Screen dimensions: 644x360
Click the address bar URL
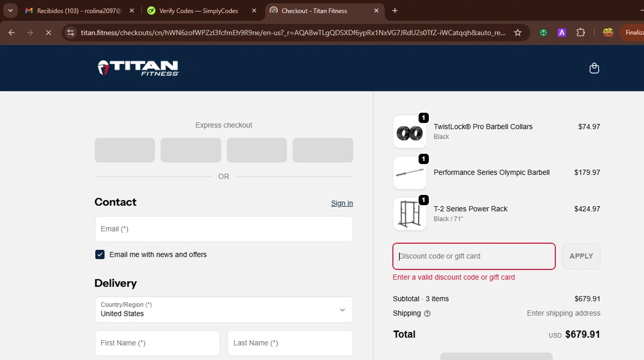pos(293,33)
